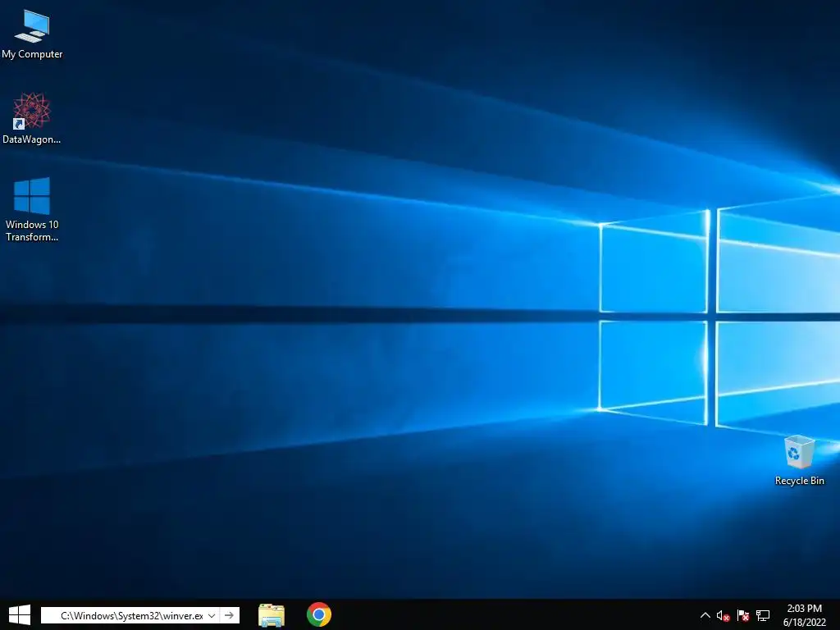The image size is (840, 630).
Task: Open the network status tray icon
Action: (x=763, y=616)
